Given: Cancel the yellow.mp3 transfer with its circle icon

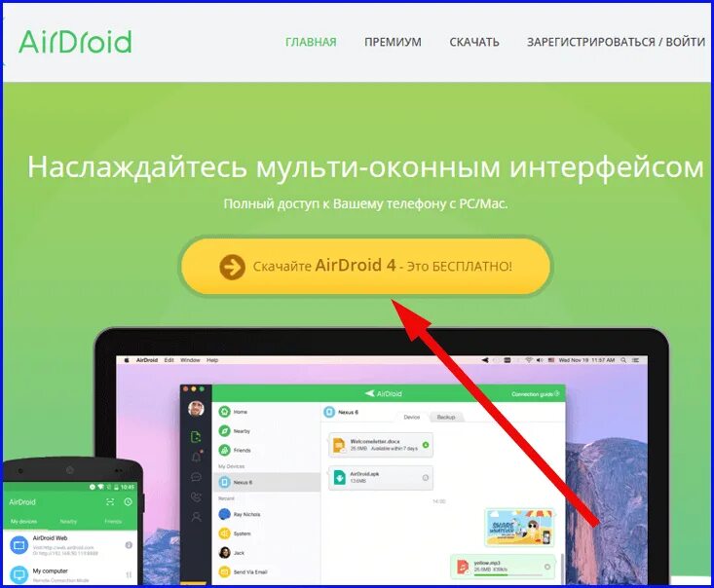Looking at the screenshot, I should (546, 567).
